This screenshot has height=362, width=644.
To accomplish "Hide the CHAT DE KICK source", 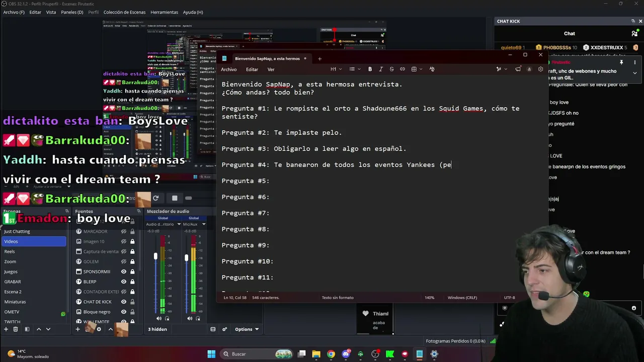I will pos(124,302).
